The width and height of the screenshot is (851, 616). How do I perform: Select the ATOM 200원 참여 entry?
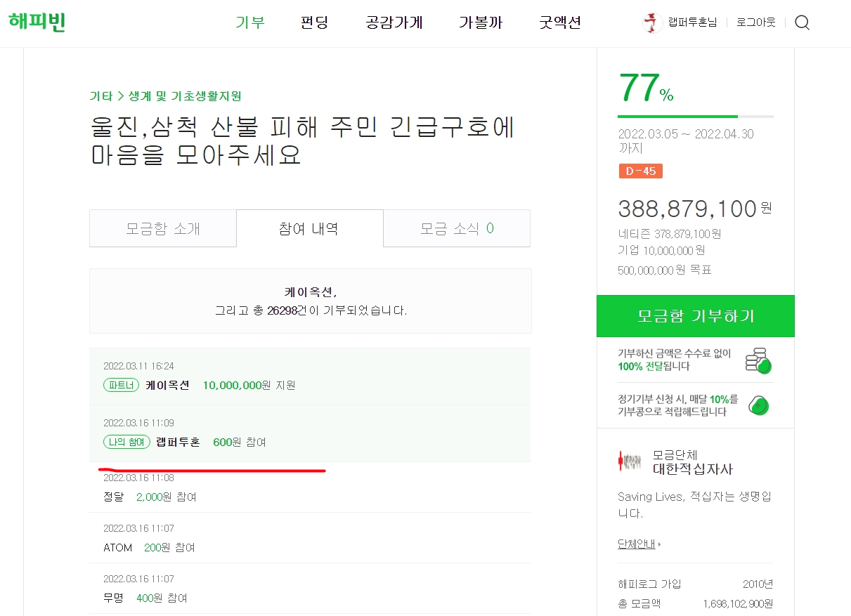310,538
